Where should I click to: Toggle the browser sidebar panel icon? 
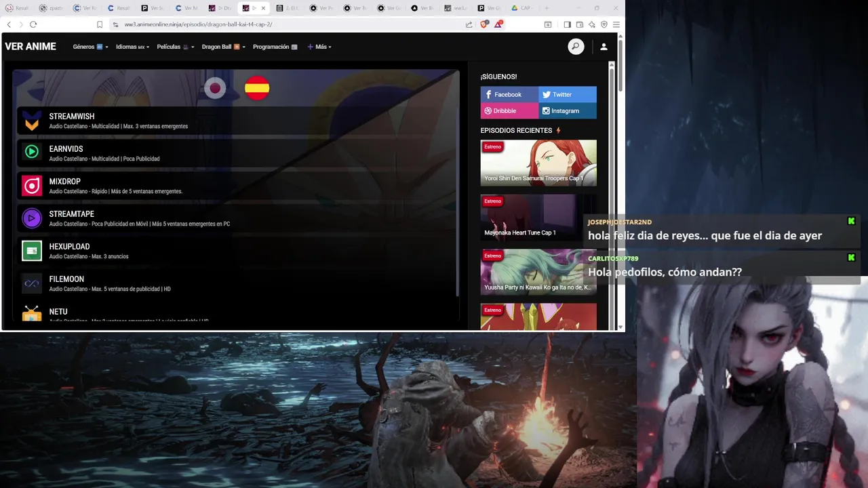pos(567,24)
